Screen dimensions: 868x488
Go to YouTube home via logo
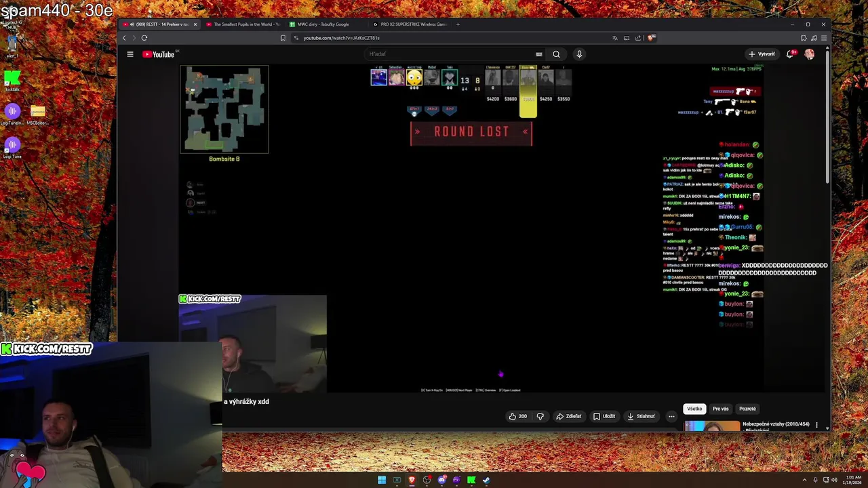point(159,54)
